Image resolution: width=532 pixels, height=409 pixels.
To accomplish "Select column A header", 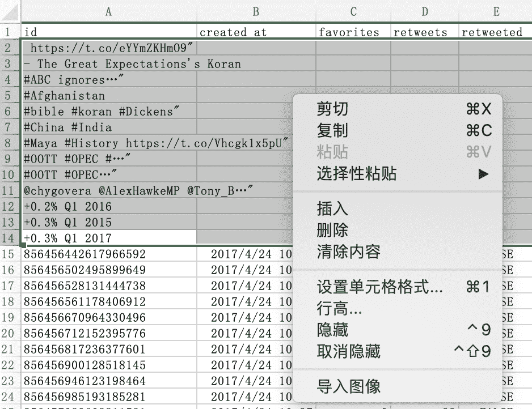I will 108,11.
